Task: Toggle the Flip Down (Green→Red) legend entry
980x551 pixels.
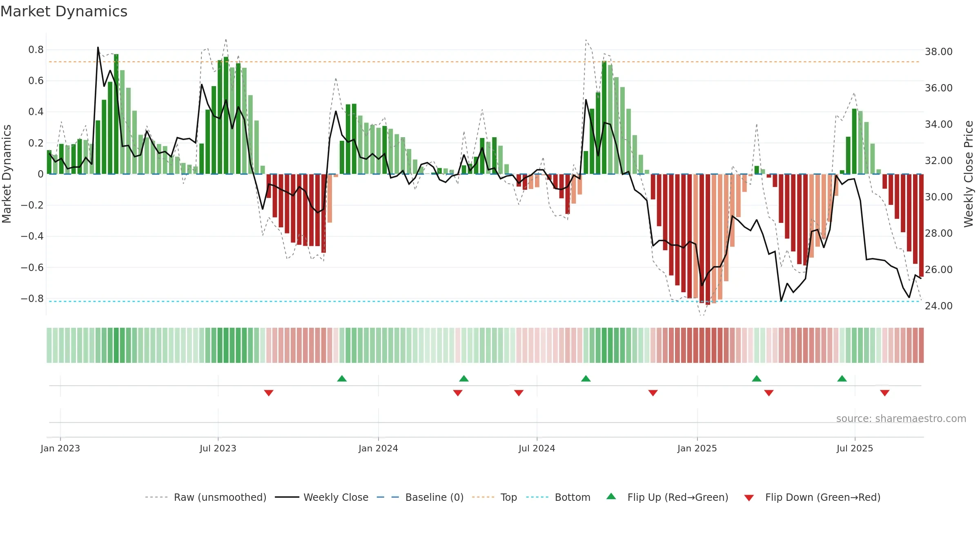Action: (x=812, y=497)
